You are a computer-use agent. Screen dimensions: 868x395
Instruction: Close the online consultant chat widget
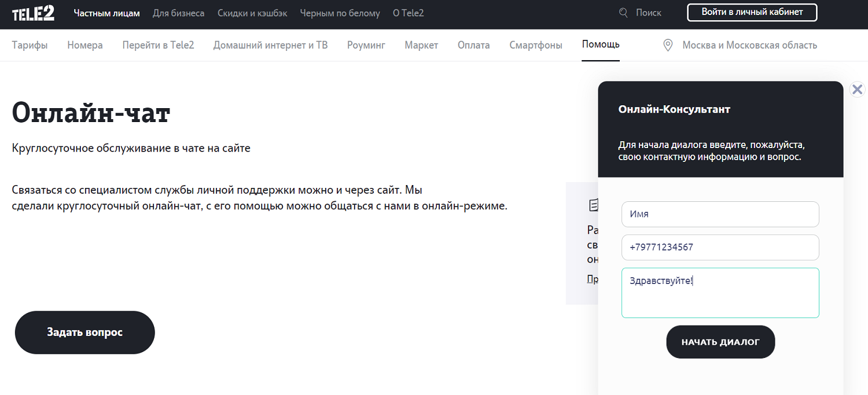click(857, 90)
